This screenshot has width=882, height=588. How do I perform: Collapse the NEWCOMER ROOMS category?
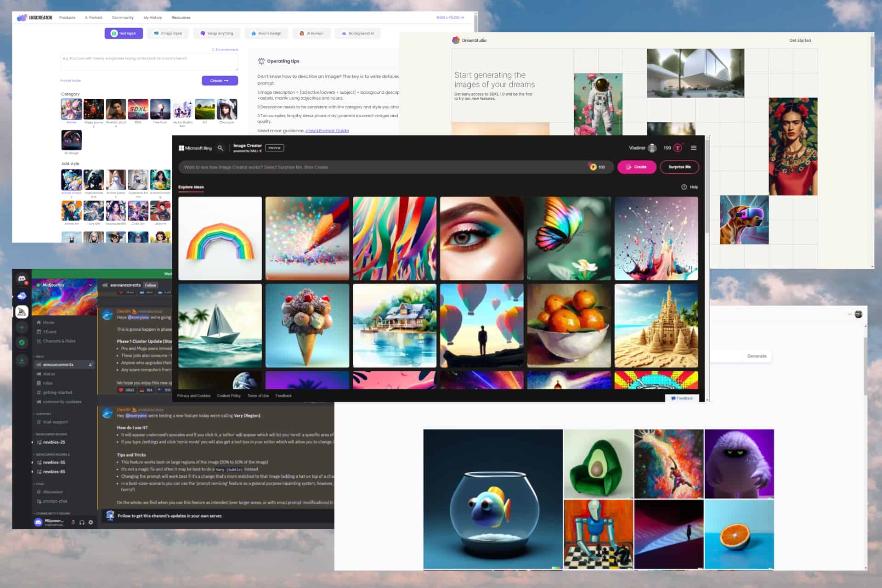point(50,434)
